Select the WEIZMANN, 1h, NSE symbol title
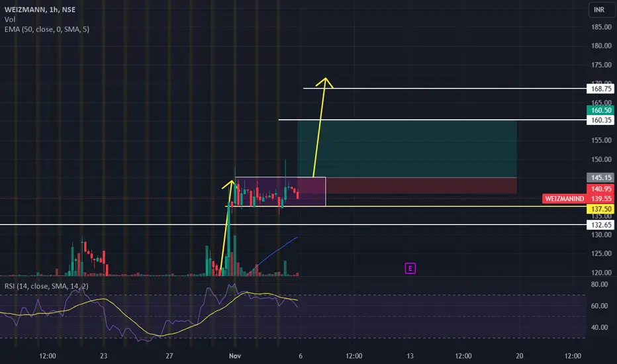617x364 pixels. pos(40,9)
